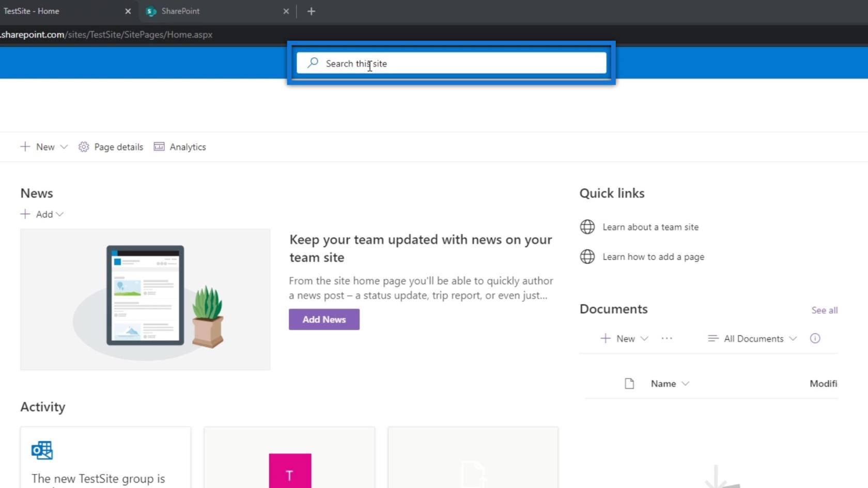
Task: Click the Modified column header
Action: tap(824, 384)
